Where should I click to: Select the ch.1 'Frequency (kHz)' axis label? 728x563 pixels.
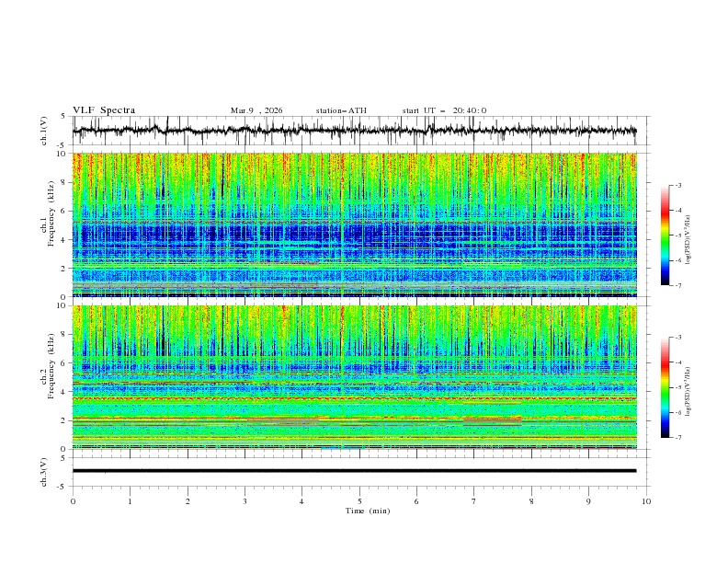click(51, 213)
